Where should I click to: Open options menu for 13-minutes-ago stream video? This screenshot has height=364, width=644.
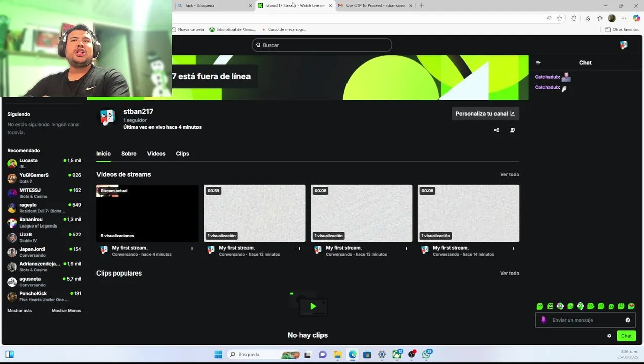(406, 248)
